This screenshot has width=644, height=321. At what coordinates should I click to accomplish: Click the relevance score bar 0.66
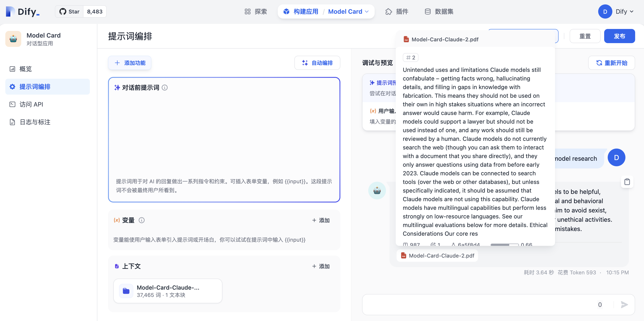pyautogui.click(x=504, y=244)
